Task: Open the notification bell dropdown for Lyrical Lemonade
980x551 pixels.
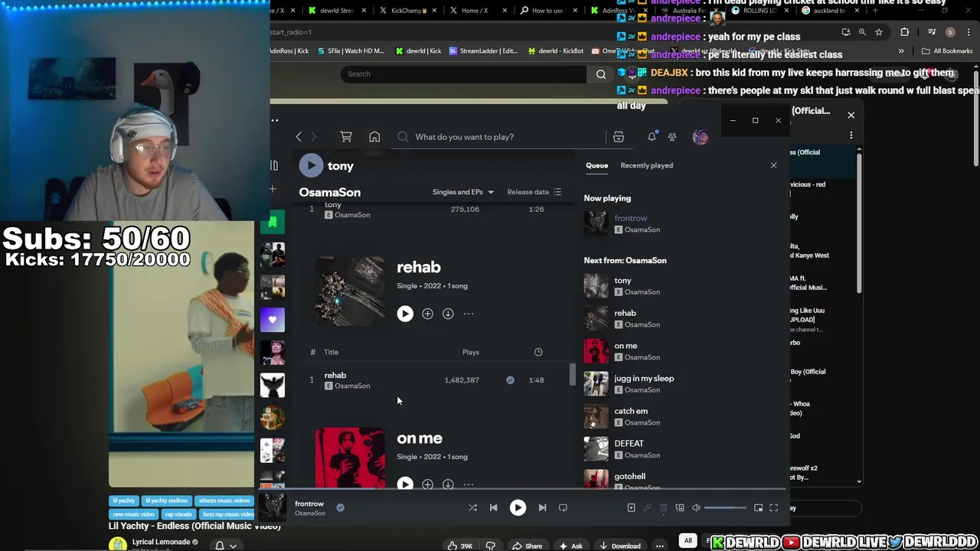Action: pyautogui.click(x=226, y=545)
